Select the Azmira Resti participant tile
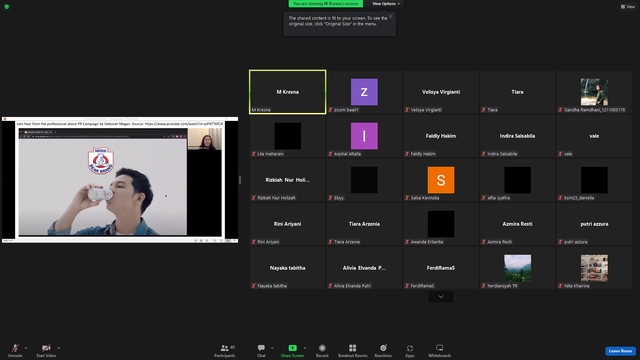The height and width of the screenshot is (360, 640). (518, 224)
